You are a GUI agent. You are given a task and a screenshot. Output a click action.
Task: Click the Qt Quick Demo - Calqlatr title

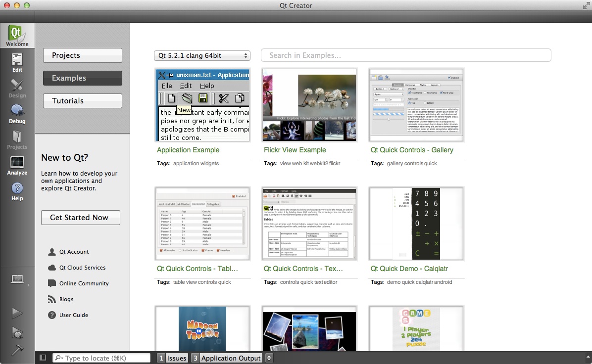point(409,269)
